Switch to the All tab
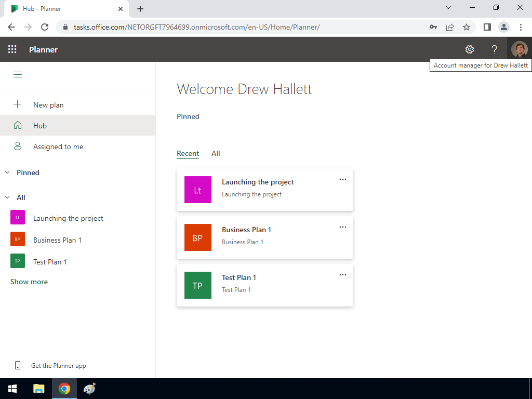The image size is (532, 399). [x=216, y=153]
